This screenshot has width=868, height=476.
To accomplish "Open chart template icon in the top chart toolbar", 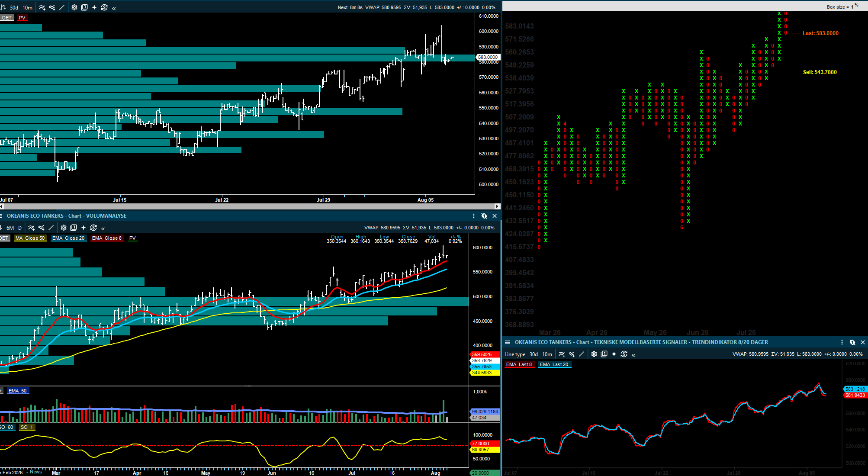I will coord(84,7).
